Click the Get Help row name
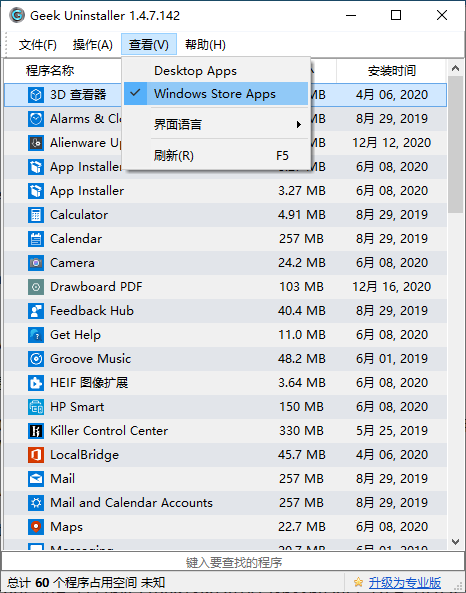The height and width of the screenshot is (593, 466). [75, 335]
